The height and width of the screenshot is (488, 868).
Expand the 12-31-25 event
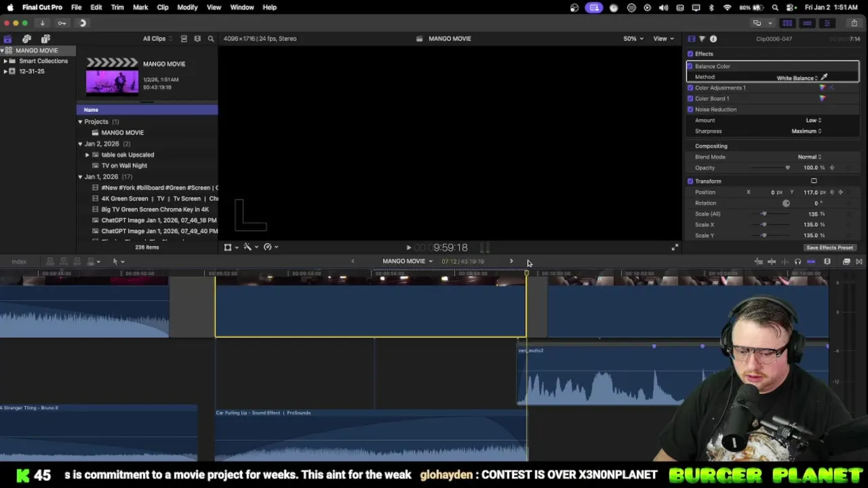click(5, 71)
